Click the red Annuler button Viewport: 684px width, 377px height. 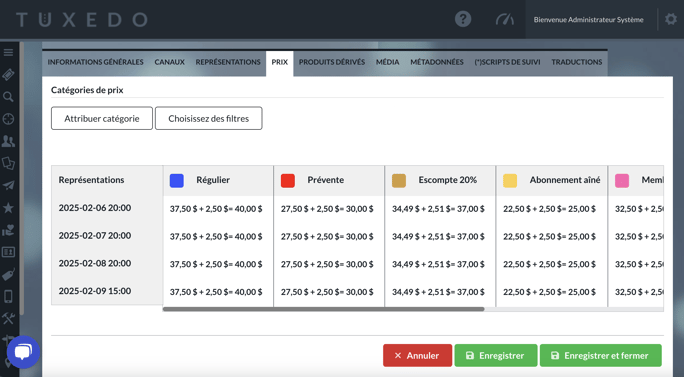[x=417, y=356]
